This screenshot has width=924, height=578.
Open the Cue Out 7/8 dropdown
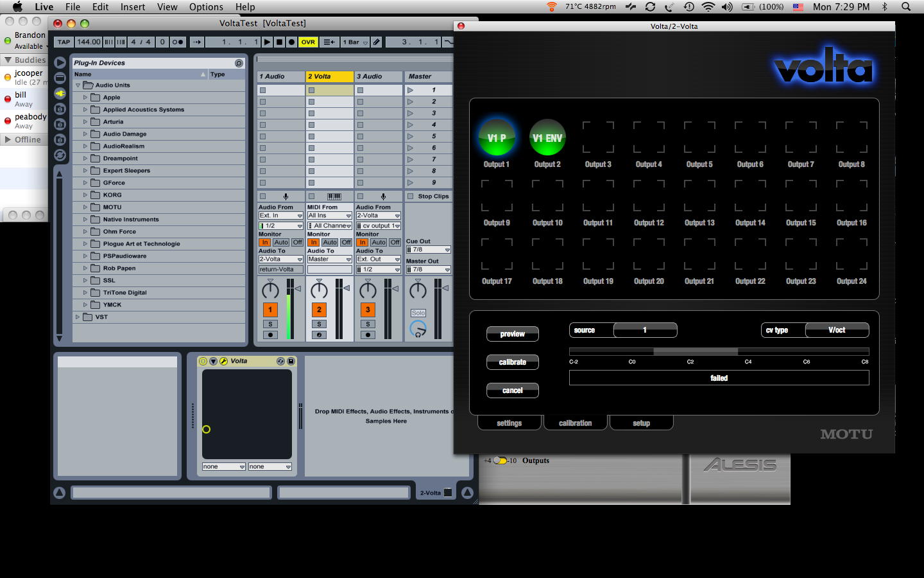pos(428,250)
